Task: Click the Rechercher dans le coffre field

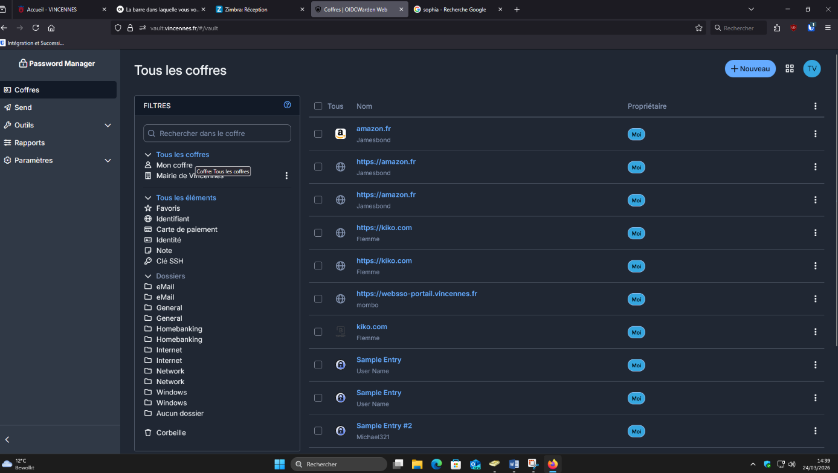Action: pyautogui.click(x=217, y=133)
